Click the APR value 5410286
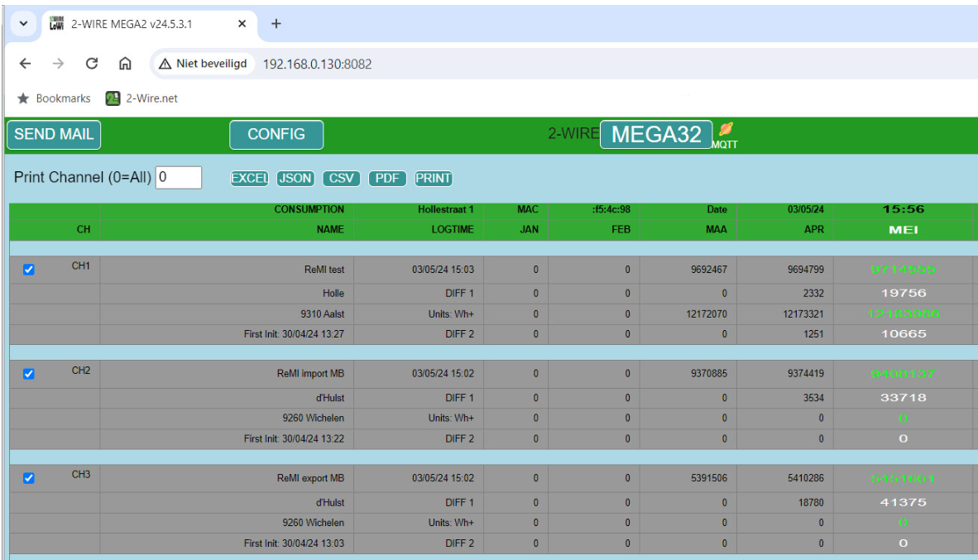Viewport: 978px width, 560px height. (x=806, y=478)
